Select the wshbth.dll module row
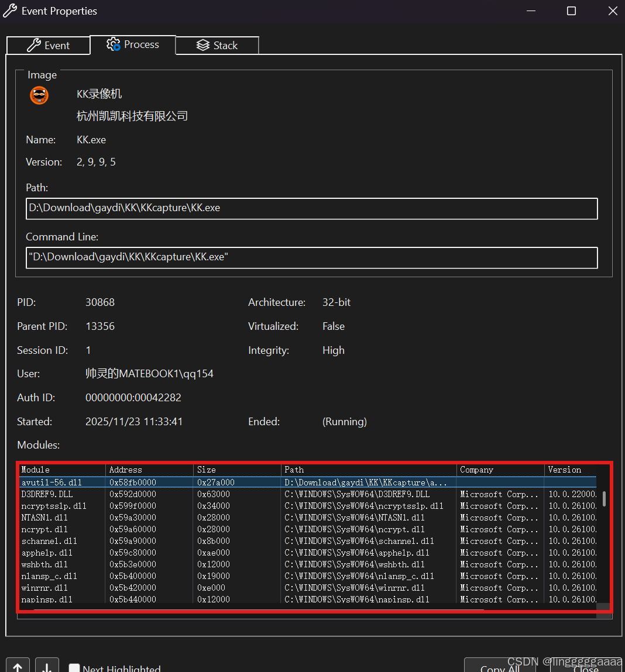This screenshot has height=672, width=625. 308,564
